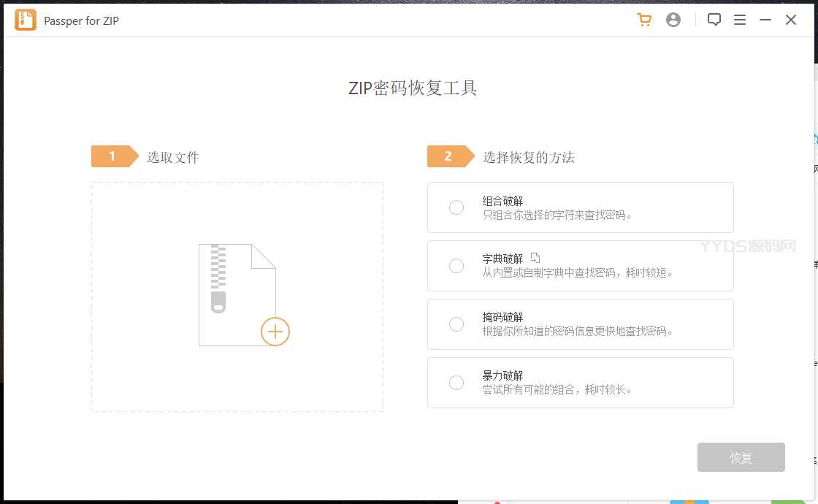Minimize the Passper for ZIP window

click(x=765, y=20)
